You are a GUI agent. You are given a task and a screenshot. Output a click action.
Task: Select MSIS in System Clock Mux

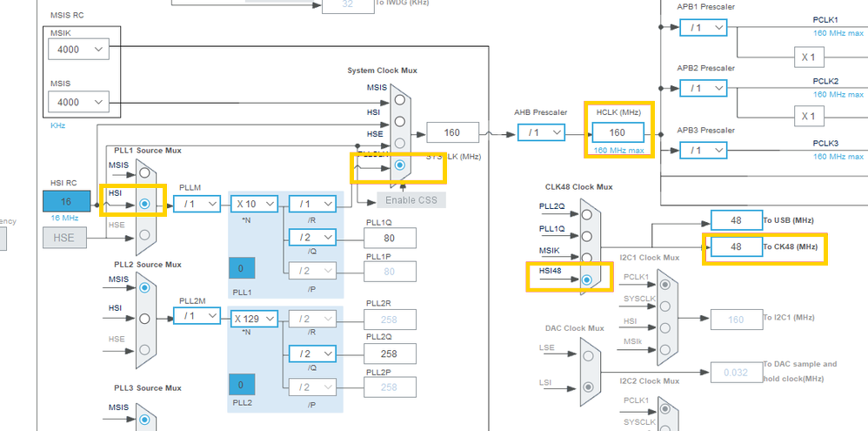[x=400, y=100]
